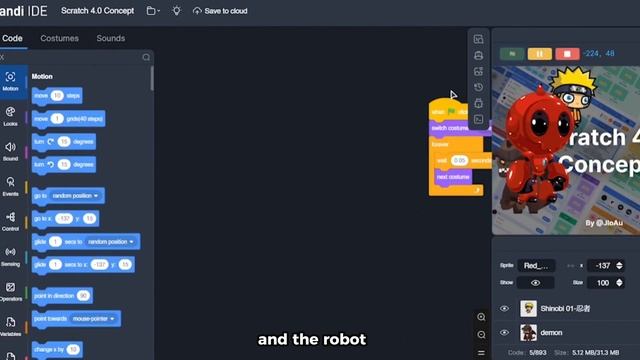Viewport: 640px width, 360px height.
Task: Click the project title Scratch 4.0 Concept
Action: pos(98,11)
